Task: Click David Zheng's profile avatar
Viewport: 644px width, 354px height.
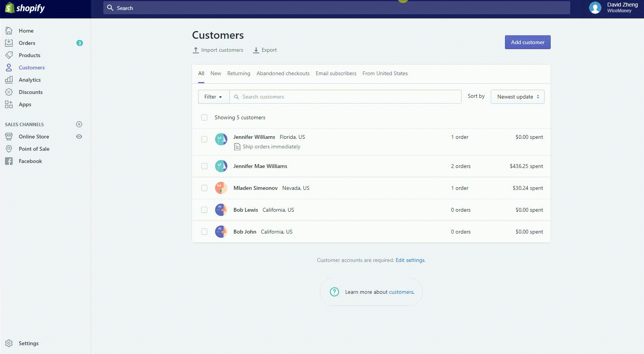Action: pos(595,8)
